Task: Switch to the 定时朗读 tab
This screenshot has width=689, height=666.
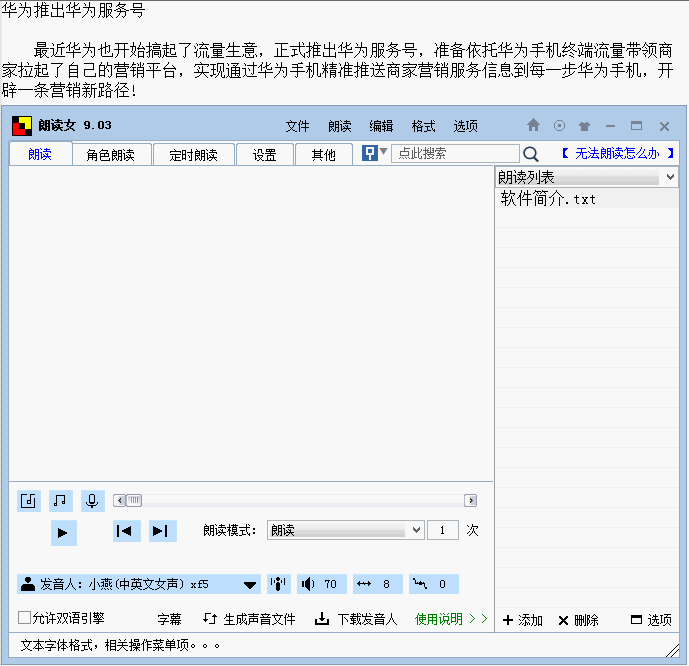Action: (x=193, y=155)
